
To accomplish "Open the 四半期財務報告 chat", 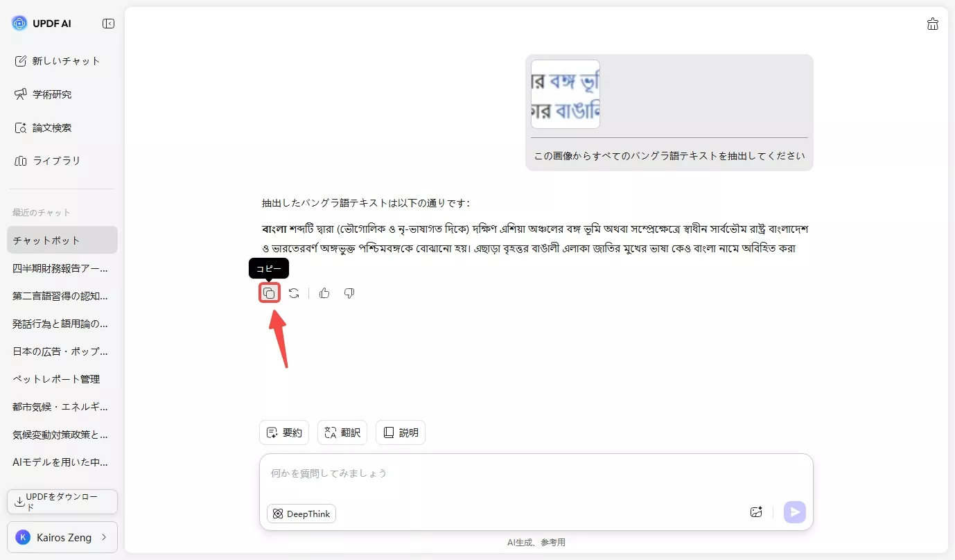I will 62,268.
